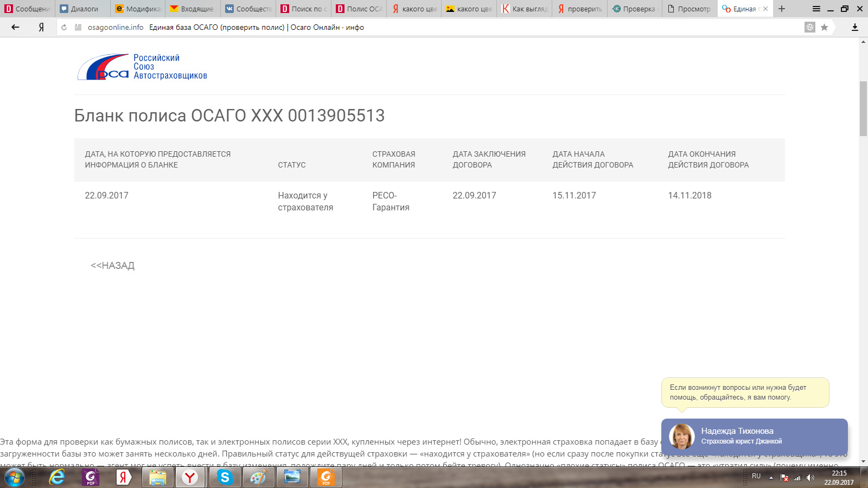Screen dimensions: 868x488
Task: Switch the RU keyboard language indicator
Action: (756, 476)
